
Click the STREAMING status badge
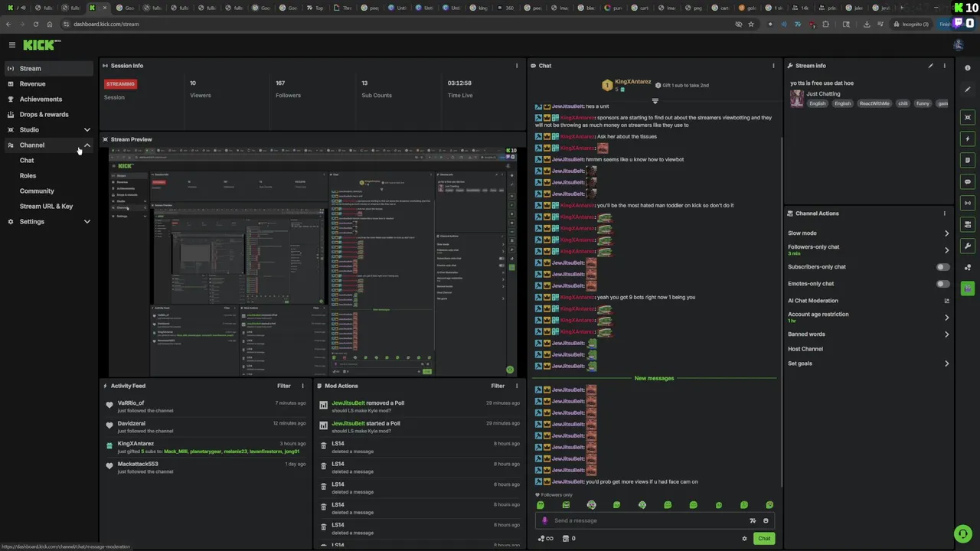pos(121,83)
